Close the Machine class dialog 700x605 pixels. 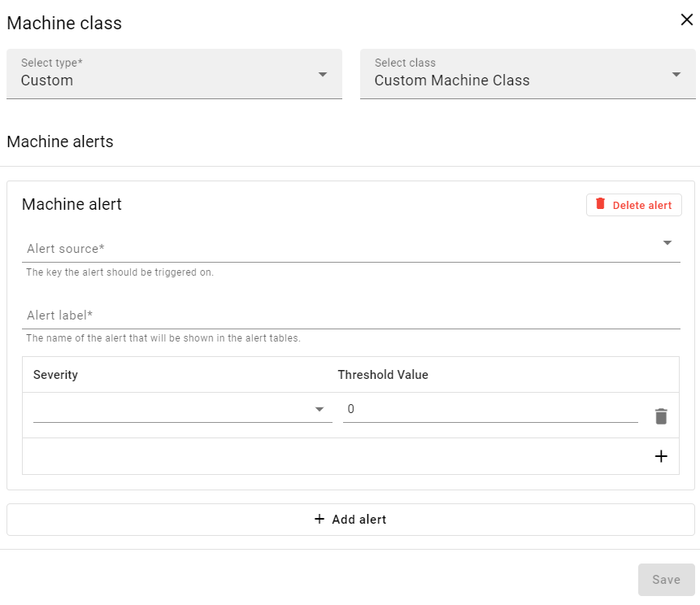pos(687,20)
